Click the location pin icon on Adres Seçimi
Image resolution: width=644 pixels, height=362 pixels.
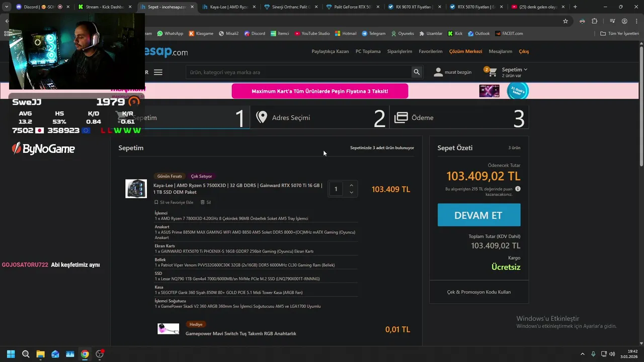point(261,118)
